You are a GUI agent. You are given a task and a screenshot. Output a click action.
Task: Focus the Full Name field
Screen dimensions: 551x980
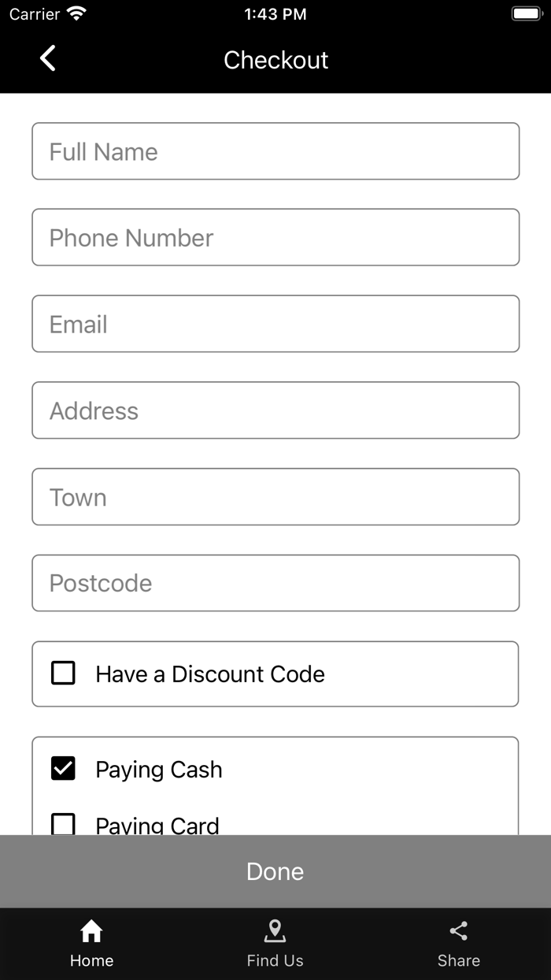tap(275, 151)
